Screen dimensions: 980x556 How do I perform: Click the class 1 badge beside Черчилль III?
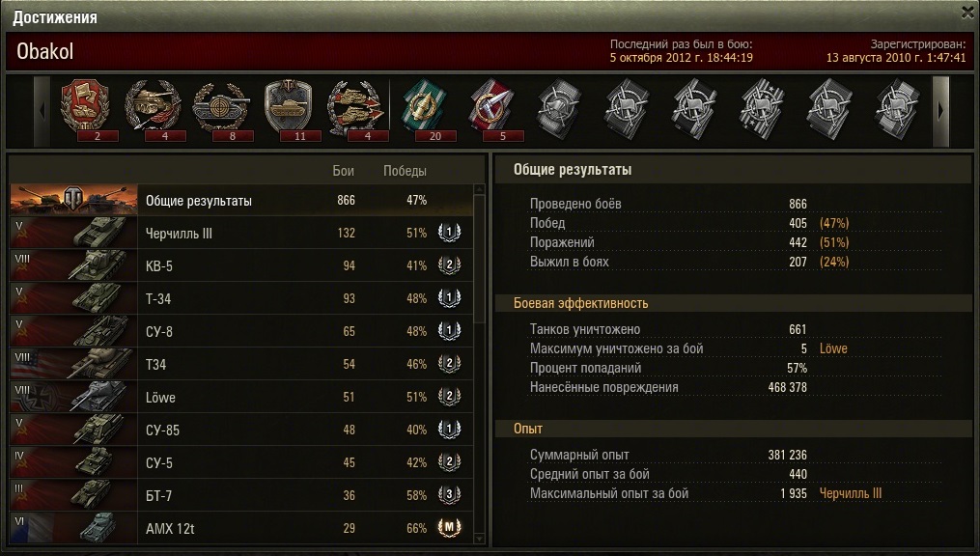[x=449, y=233]
